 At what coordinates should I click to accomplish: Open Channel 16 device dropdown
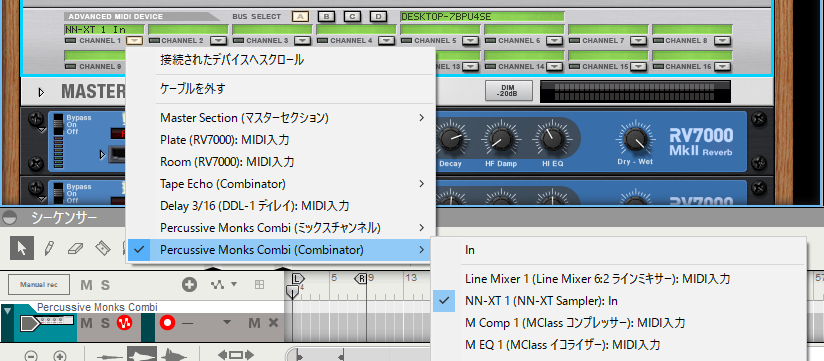tap(723, 66)
